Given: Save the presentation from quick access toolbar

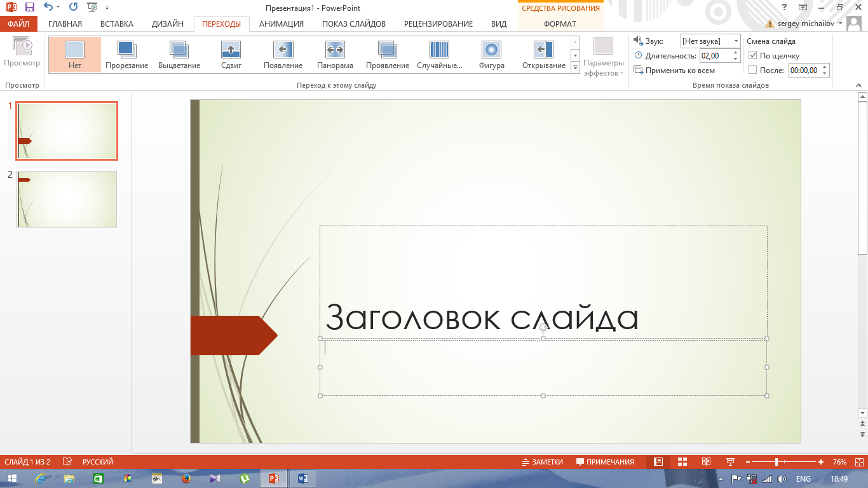Looking at the screenshot, I should [30, 7].
